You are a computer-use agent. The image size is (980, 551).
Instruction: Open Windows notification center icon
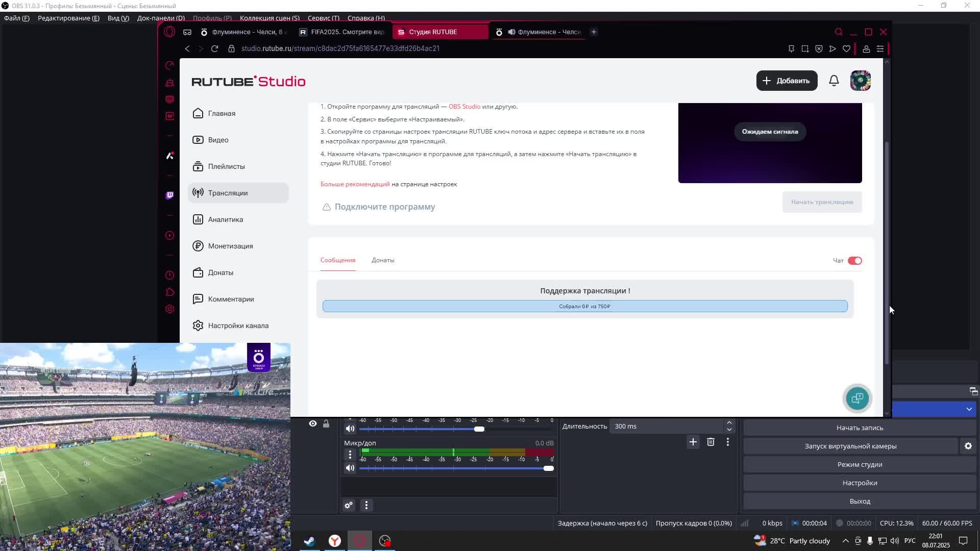(x=963, y=541)
